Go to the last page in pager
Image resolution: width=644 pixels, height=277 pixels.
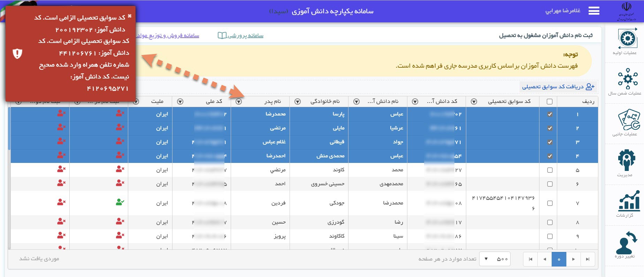click(x=530, y=259)
